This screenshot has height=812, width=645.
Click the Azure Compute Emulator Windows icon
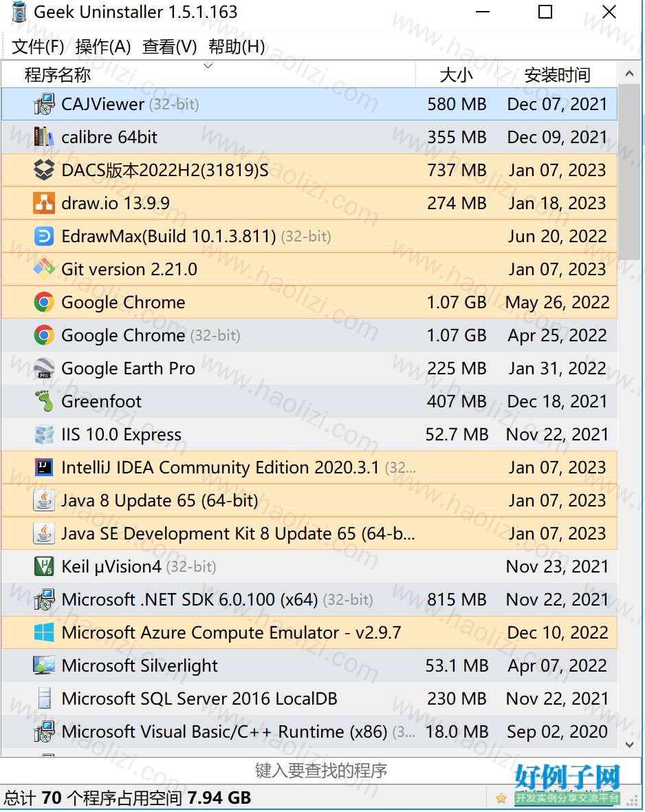pyautogui.click(x=44, y=632)
